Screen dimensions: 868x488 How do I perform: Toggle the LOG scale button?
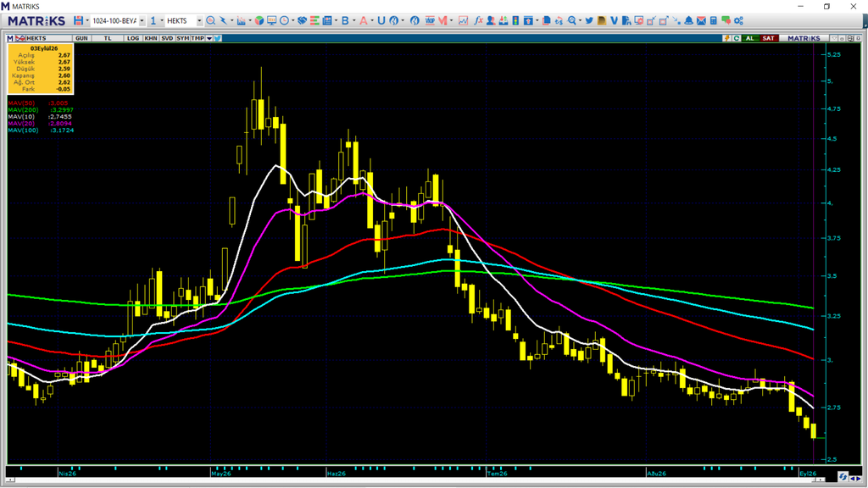coord(133,38)
